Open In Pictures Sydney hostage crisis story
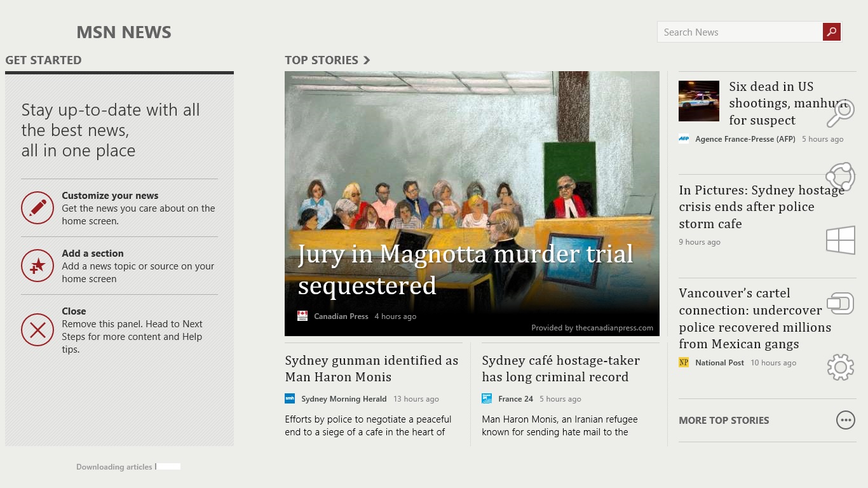The image size is (868, 488). (x=761, y=207)
